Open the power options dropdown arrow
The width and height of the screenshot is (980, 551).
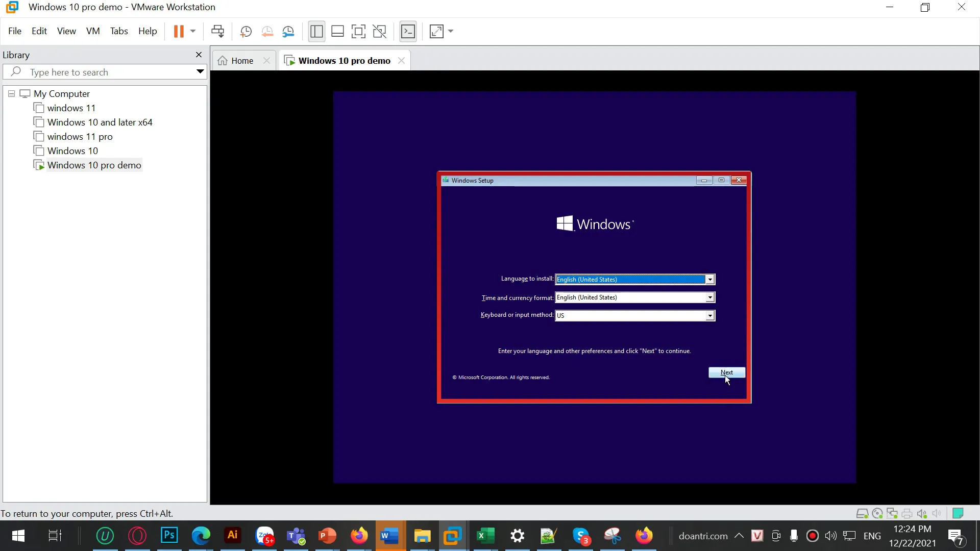(193, 32)
